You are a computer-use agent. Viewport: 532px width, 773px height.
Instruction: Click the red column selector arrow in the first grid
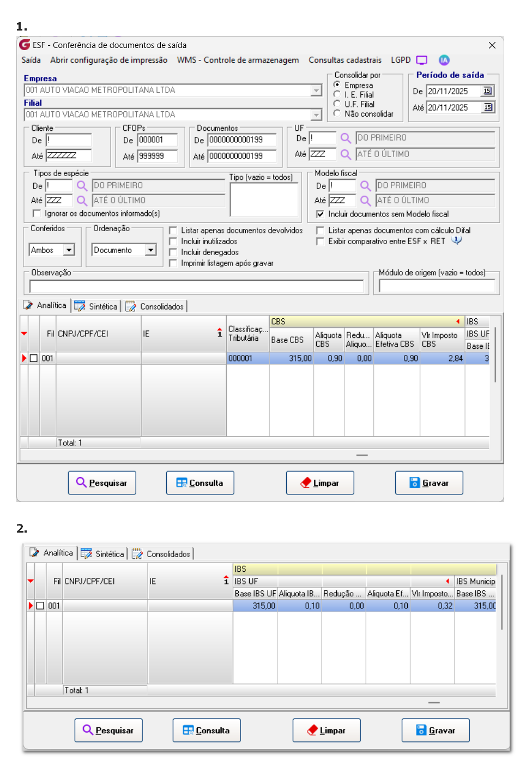(x=24, y=334)
